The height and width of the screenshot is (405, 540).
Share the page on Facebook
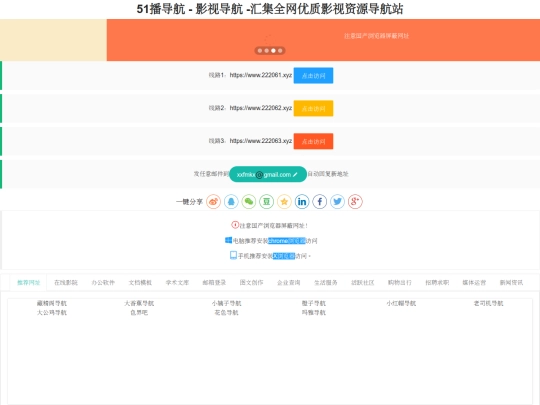click(320, 201)
